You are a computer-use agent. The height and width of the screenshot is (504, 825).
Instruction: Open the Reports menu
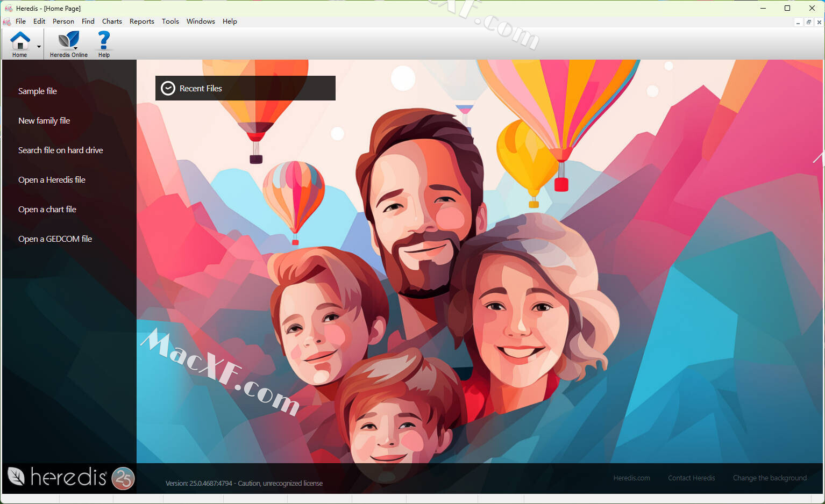(x=141, y=21)
